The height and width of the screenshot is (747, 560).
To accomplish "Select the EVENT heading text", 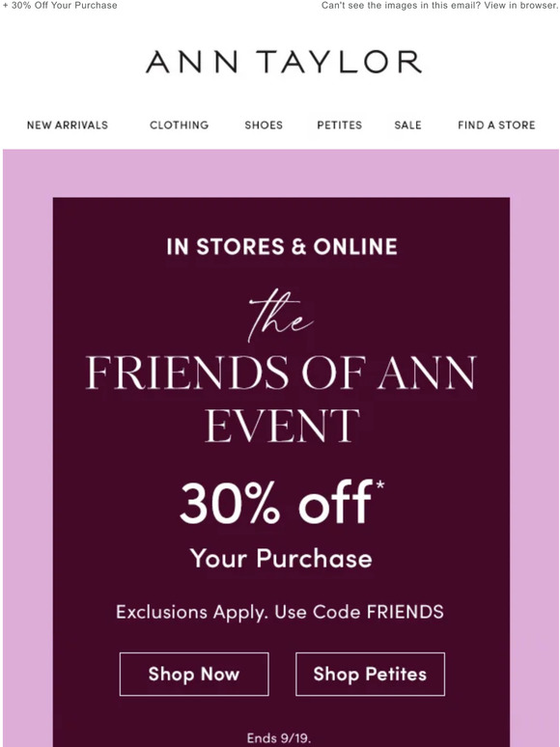I will [282, 426].
